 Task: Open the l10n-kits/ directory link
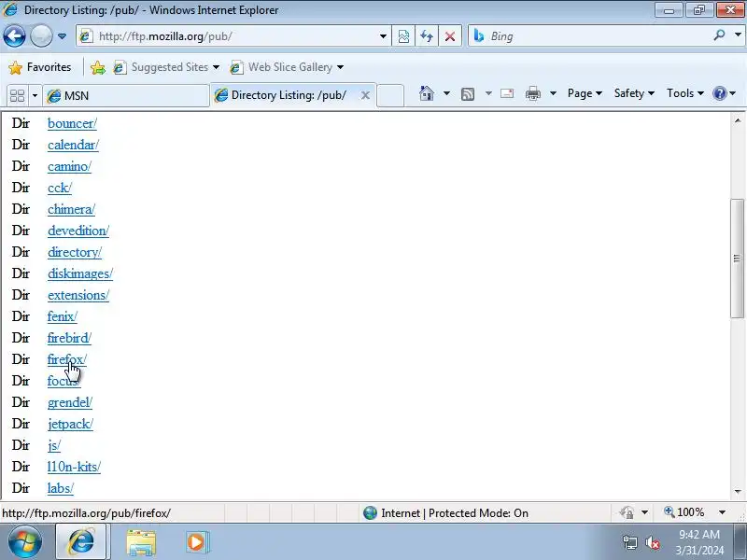tap(74, 467)
